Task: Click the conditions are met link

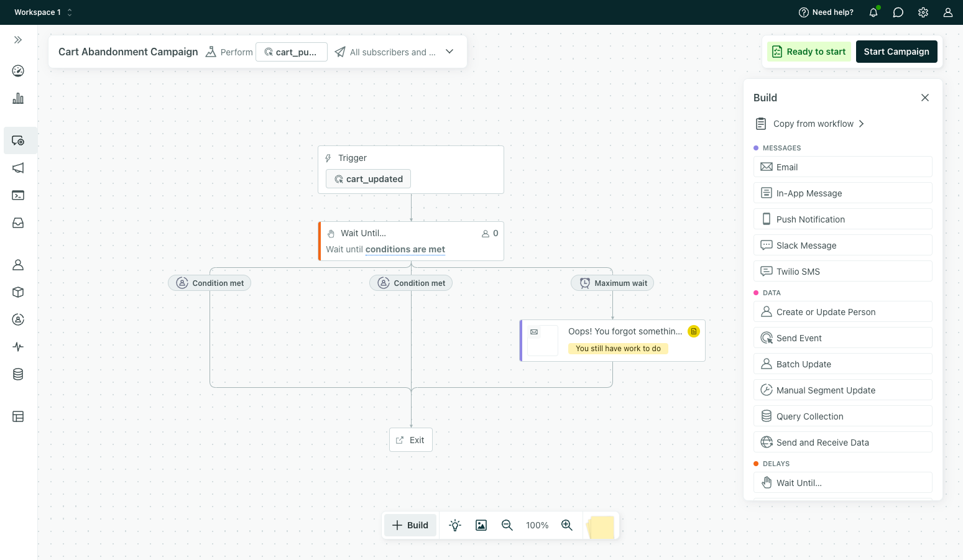Action: pyautogui.click(x=405, y=249)
